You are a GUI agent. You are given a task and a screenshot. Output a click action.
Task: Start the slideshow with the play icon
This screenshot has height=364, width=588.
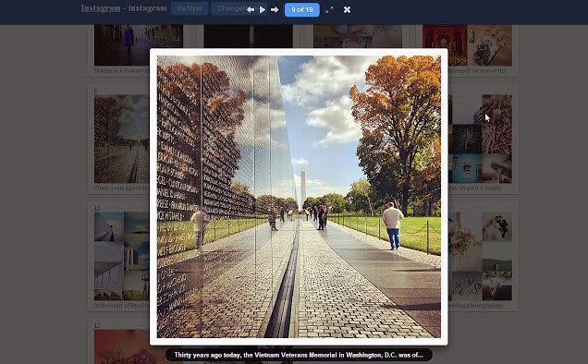(263, 10)
